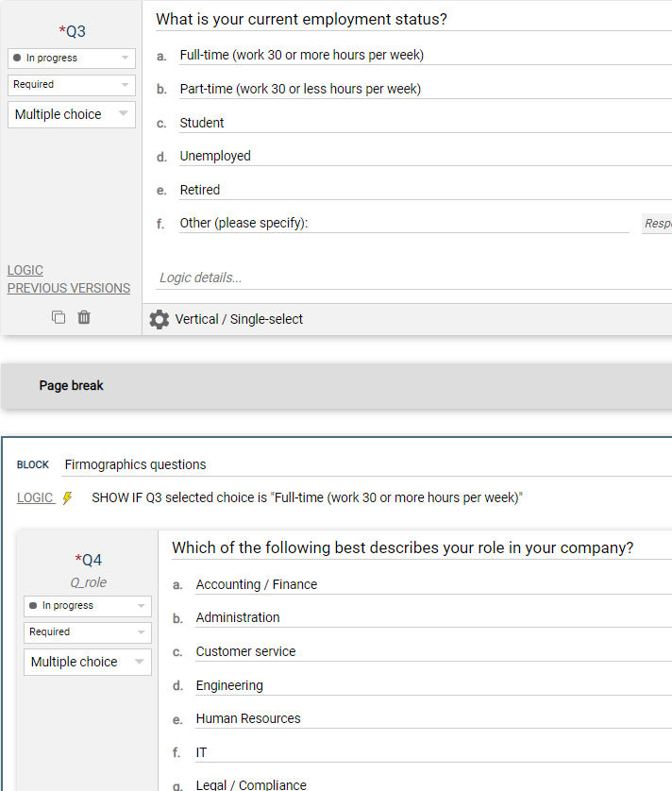Image resolution: width=672 pixels, height=791 pixels.
Task: Open Q3 layout settings gear icon
Action: [x=160, y=320]
